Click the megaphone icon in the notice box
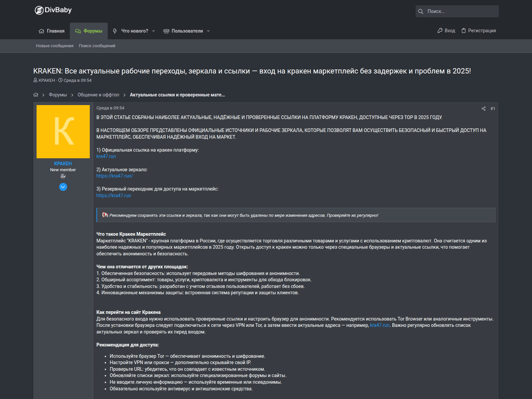 [x=105, y=215]
